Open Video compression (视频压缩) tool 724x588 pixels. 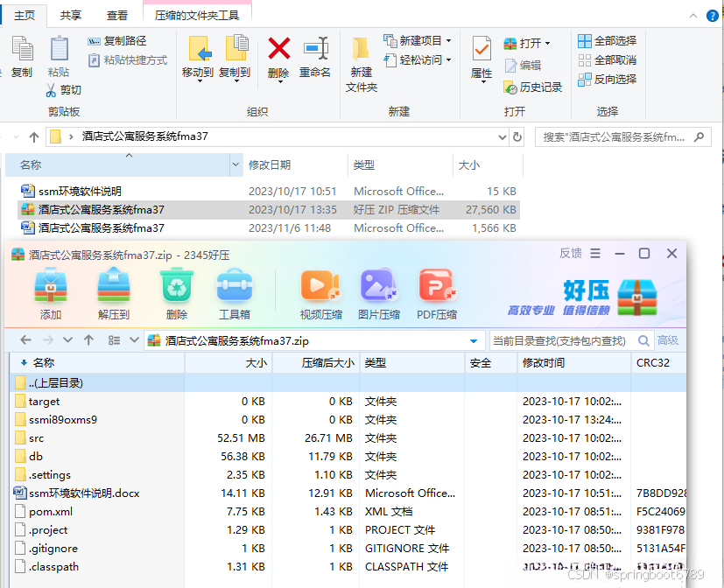pos(321,295)
